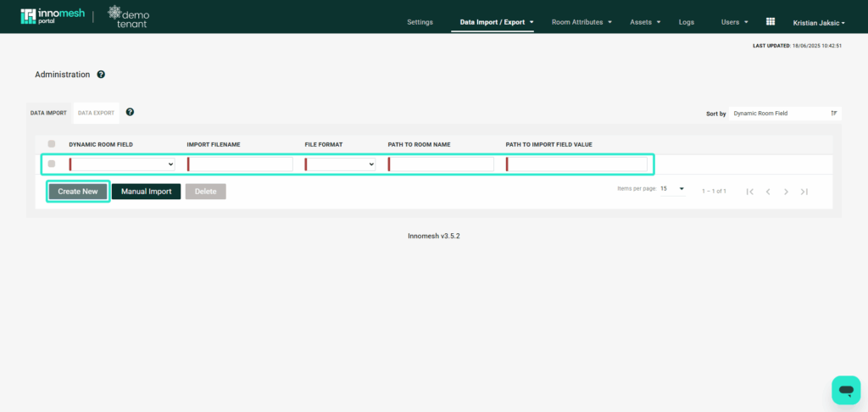868x412 pixels.
Task: Go to last page of results
Action: 804,192
